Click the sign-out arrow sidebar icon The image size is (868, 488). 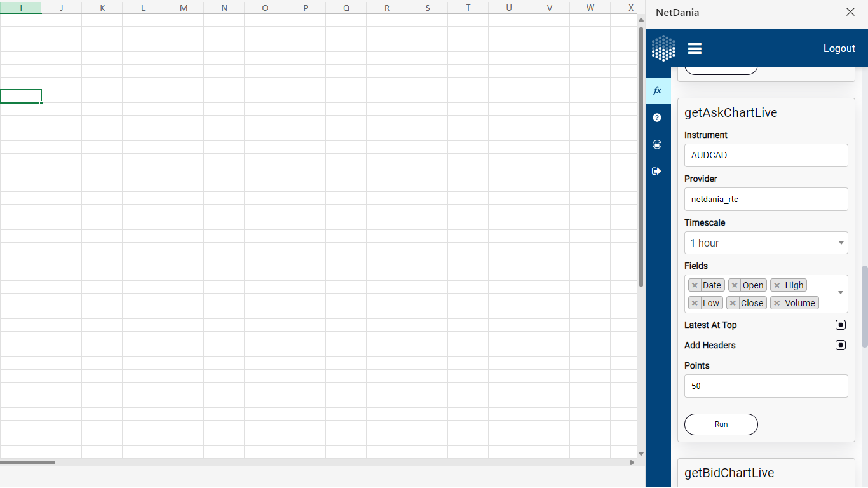coord(657,171)
